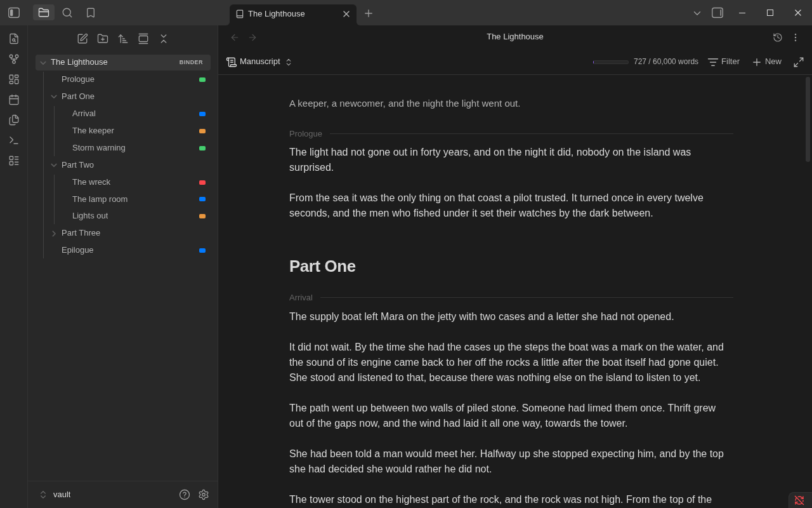Open the graph view
Image resolution: width=812 pixels, height=508 pixels.
click(14, 59)
